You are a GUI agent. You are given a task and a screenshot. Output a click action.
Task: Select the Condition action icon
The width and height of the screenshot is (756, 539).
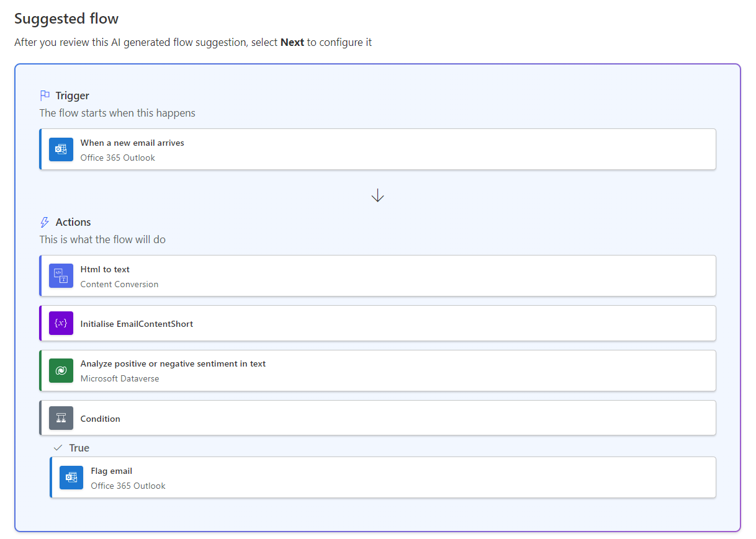click(x=60, y=417)
